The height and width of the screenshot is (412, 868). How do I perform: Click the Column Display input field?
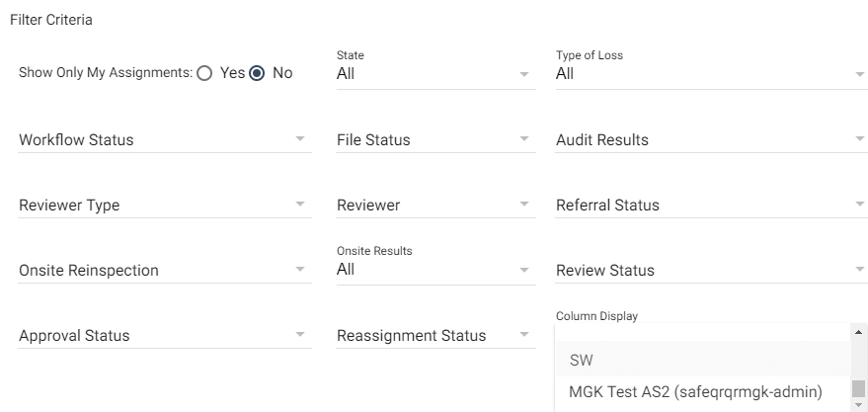(701, 332)
